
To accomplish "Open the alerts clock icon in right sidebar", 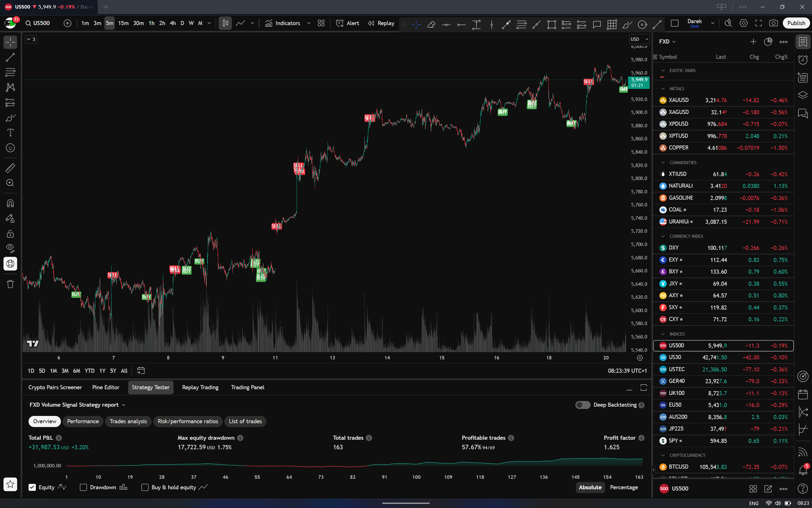I will click(802, 60).
